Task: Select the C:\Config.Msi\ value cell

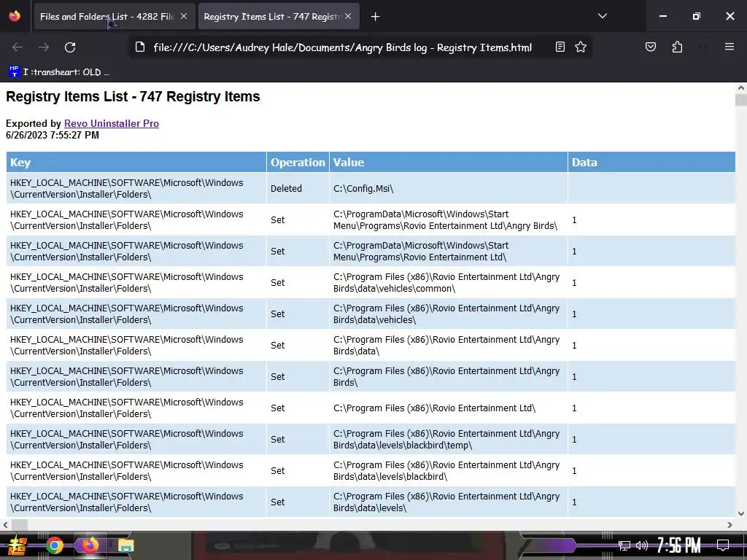Action: click(x=449, y=189)
